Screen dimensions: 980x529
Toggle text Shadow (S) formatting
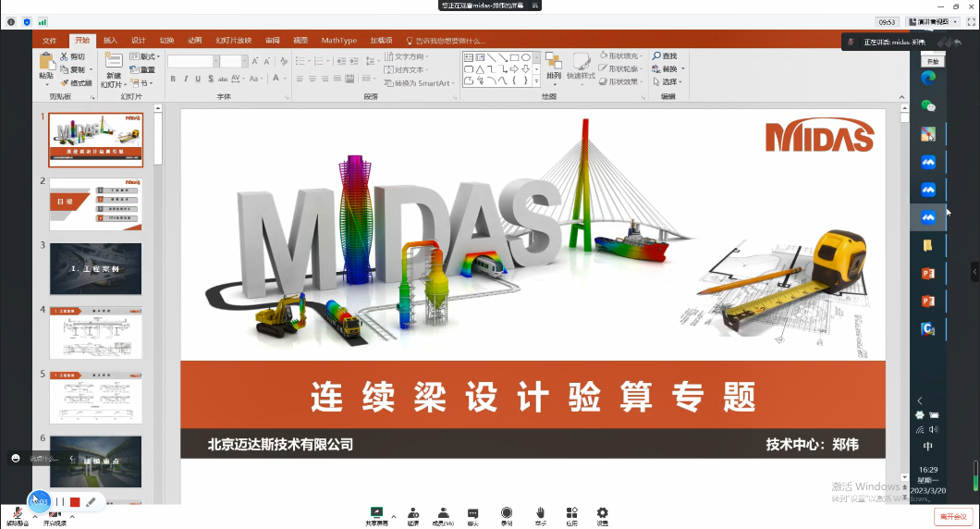211,79
